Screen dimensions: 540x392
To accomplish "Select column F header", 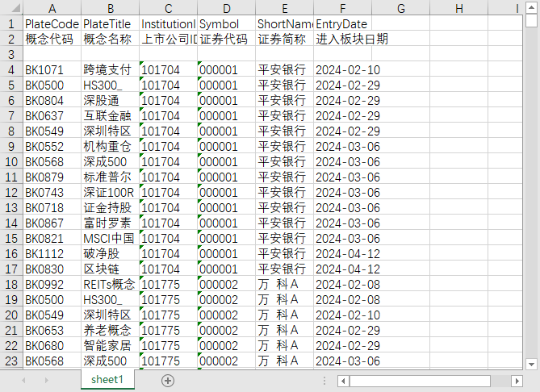I will [x=343, y=8].
